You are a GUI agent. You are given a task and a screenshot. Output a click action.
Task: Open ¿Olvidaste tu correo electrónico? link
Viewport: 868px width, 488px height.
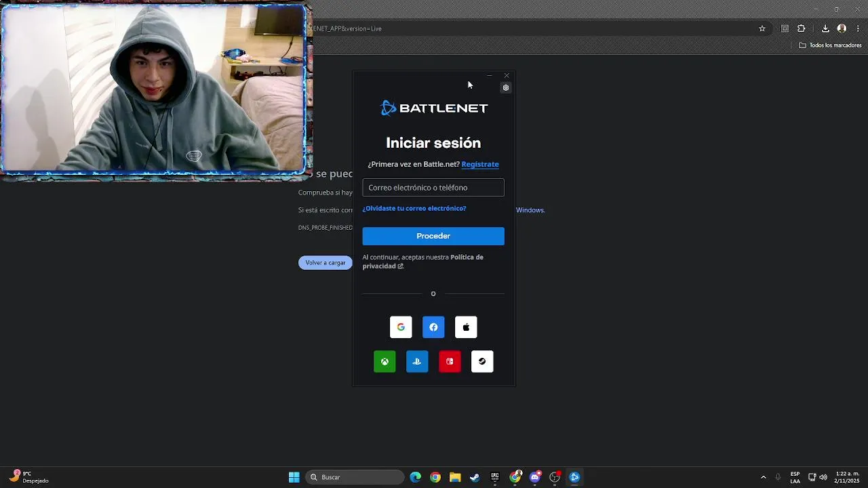pyautogui.click(x=414, y=208)
